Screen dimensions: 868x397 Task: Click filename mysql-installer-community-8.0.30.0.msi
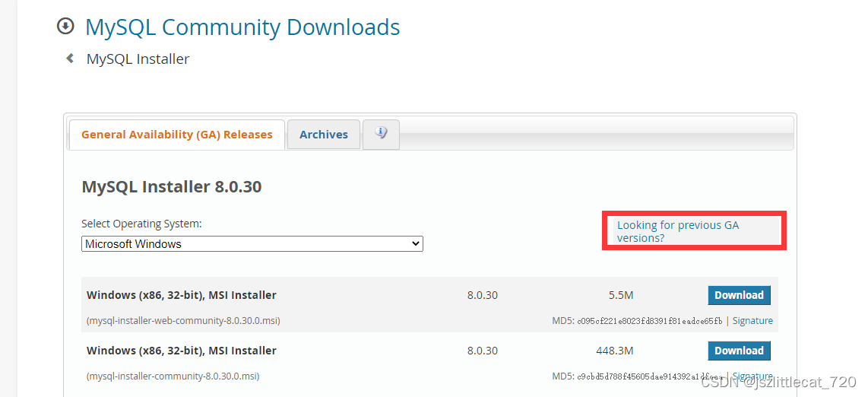[173, 376]
